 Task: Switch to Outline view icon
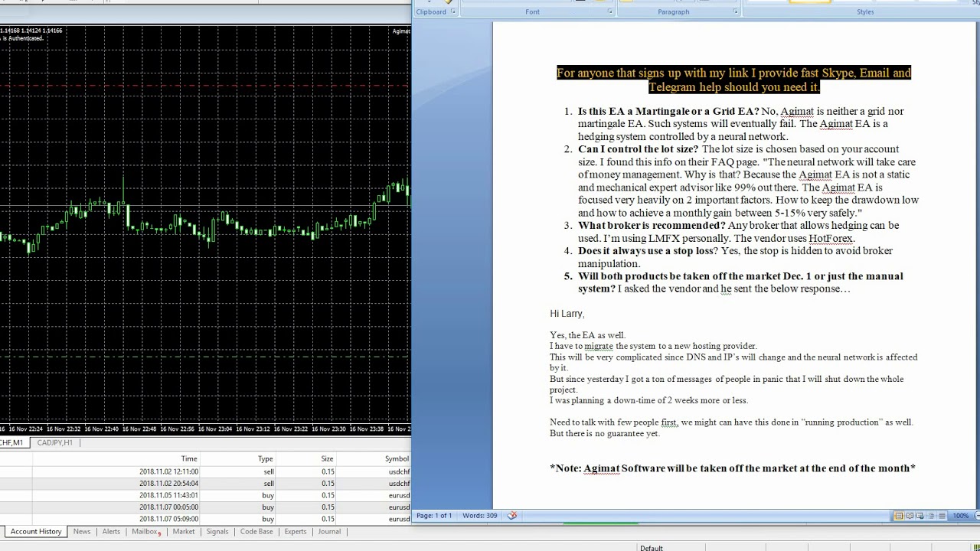click(931, 516)
